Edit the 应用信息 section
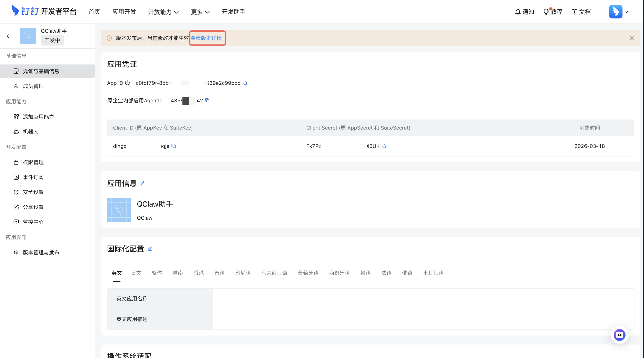 [142, 183]
